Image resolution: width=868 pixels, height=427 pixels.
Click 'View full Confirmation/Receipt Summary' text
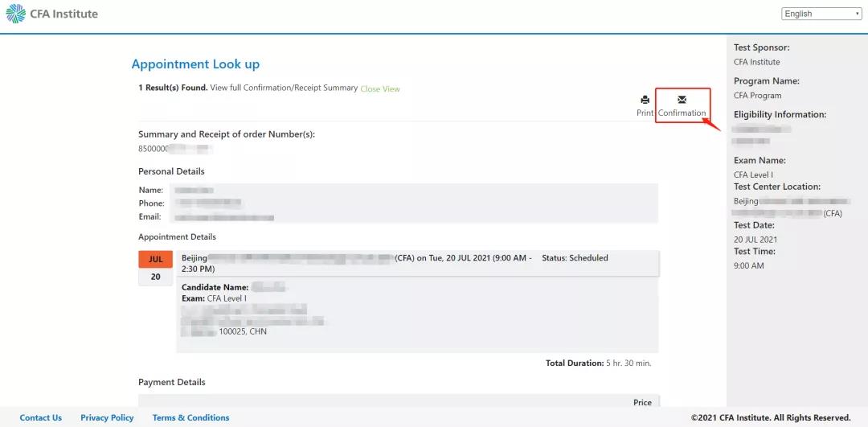[284, 88]
